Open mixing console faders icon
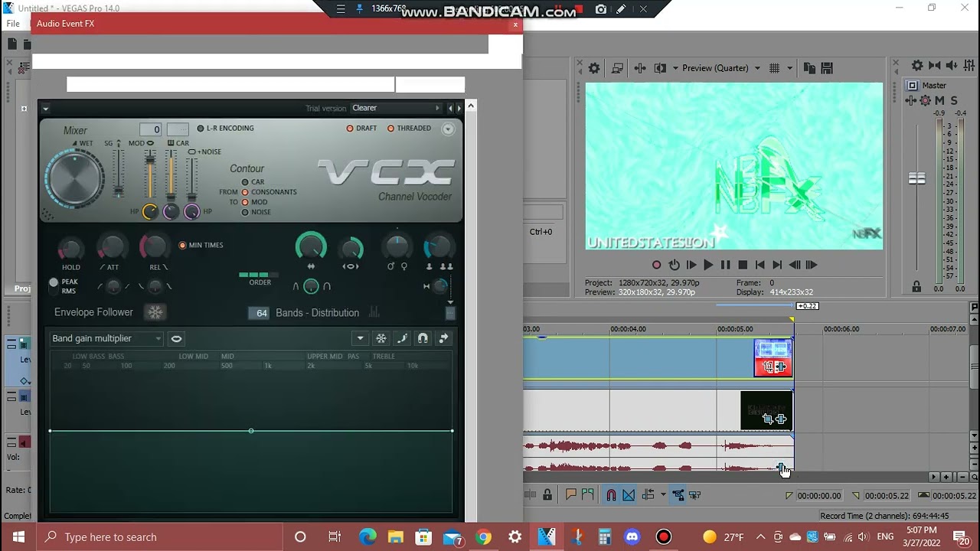This screenshot has width=980, height=551. click(x=970, y=66)
